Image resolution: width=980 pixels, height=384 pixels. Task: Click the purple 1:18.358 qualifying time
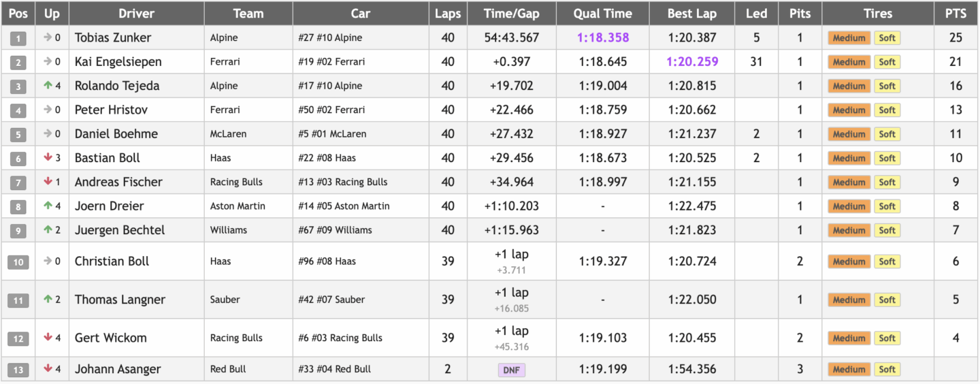point(602,38)
